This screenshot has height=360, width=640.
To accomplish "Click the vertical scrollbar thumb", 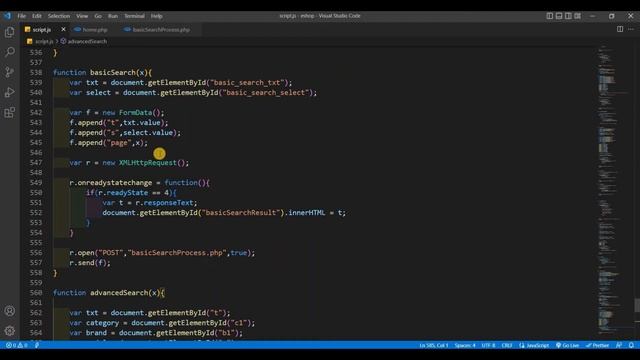I will click(637, 306).
